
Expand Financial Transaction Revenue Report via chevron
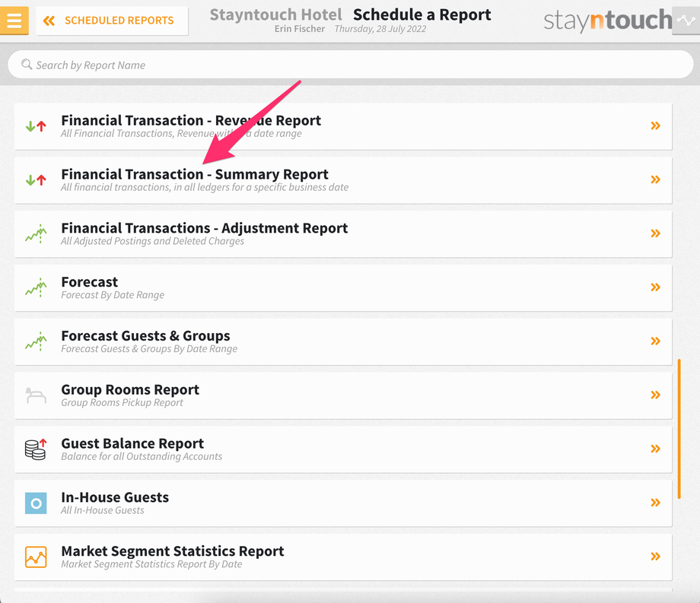pos(655,125)
